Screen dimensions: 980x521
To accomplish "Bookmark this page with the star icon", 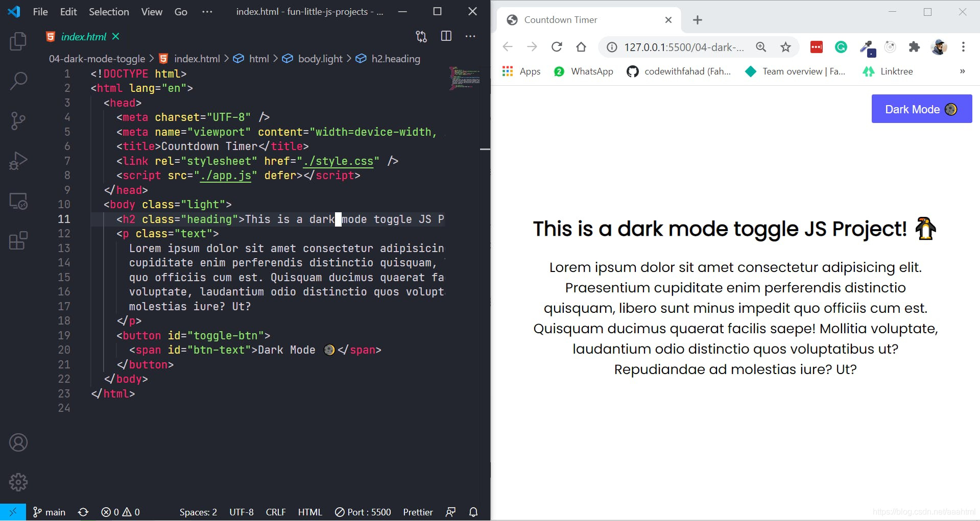I will click(x=785, y=47).
